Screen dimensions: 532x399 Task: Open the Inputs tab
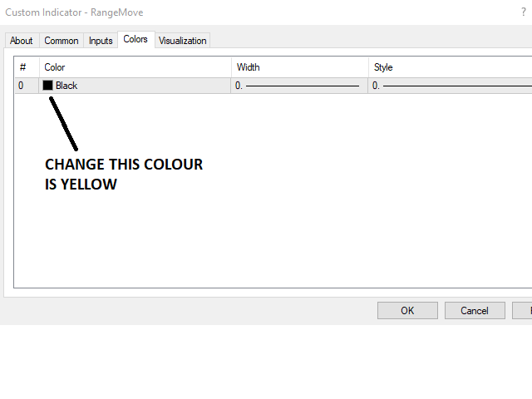[x=101, y=41]
